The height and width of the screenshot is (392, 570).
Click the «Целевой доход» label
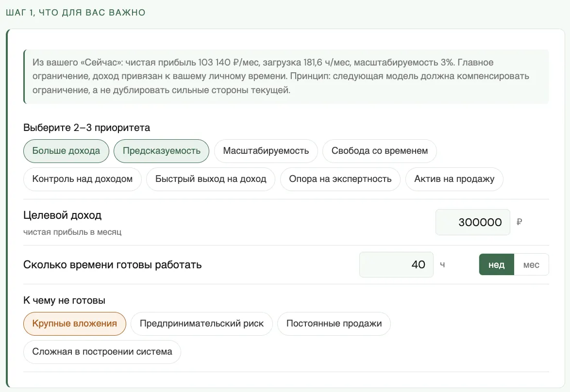pos(62,215)
